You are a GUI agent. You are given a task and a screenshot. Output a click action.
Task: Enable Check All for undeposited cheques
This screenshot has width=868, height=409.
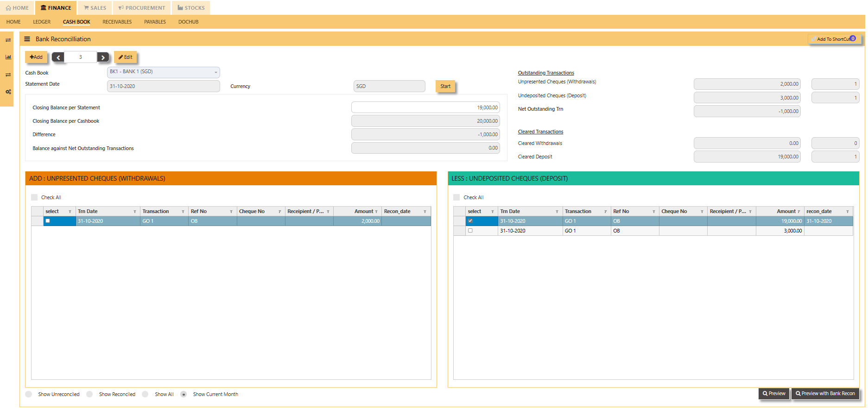click(456, 197)
